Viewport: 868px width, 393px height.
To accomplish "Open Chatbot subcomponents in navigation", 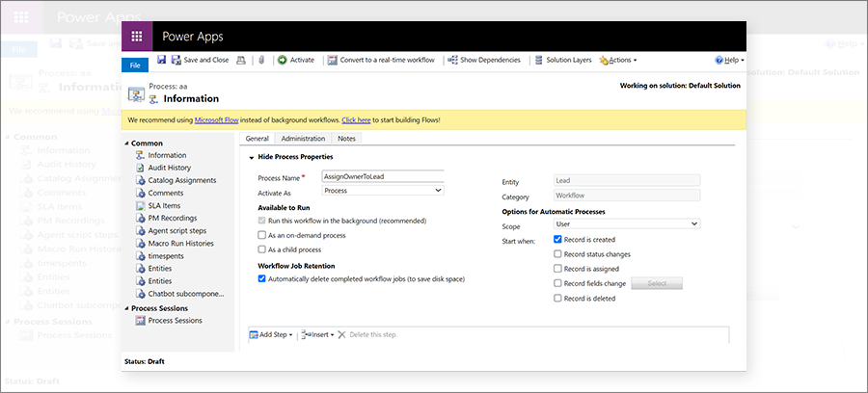I will 186,294.
